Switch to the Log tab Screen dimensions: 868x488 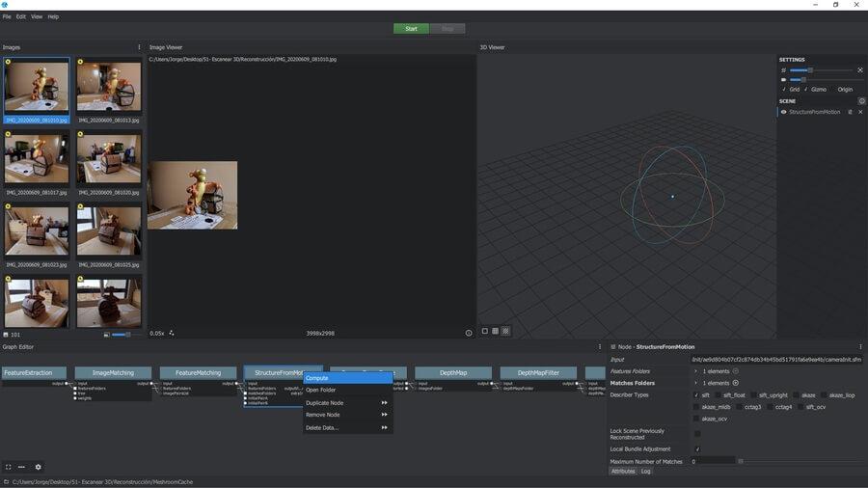[646, 471]
